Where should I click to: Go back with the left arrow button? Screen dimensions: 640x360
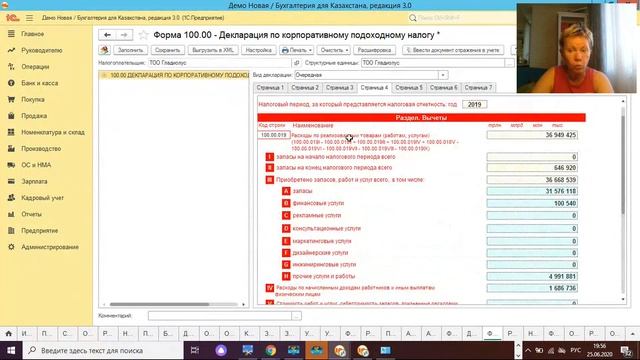107,35
